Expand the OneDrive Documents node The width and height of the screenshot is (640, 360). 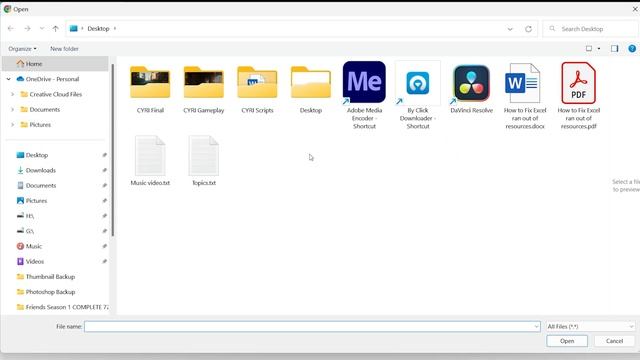point(12,109)
